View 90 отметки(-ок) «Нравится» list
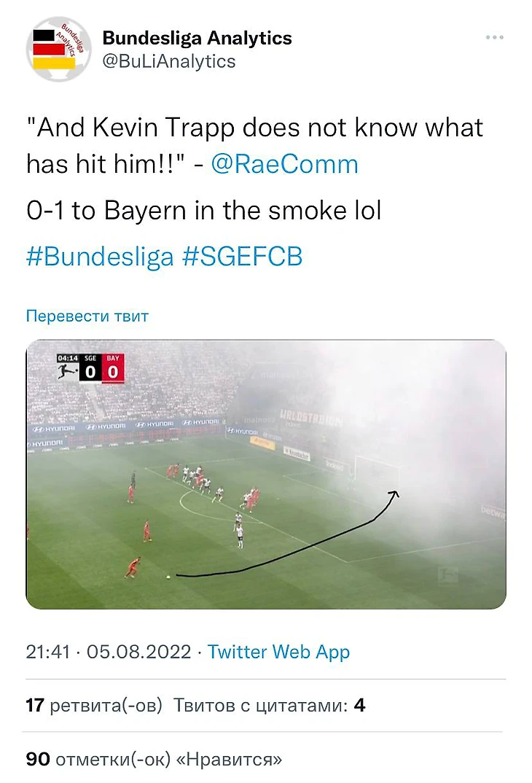532x783 pixels. pyautogui.click(x=154, y=760)
